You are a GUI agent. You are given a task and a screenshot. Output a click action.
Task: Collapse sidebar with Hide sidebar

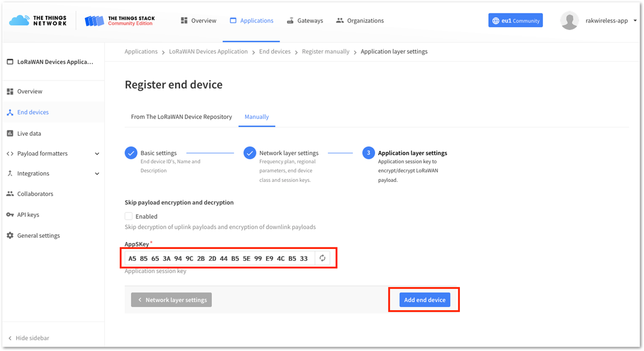[29, 338]
